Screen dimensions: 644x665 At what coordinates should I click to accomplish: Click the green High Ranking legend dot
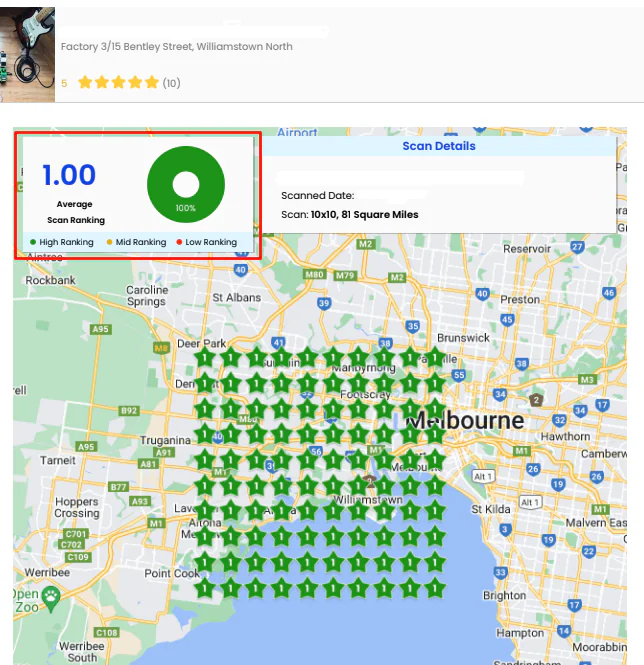pyautogui.click(x=33, y=242)
